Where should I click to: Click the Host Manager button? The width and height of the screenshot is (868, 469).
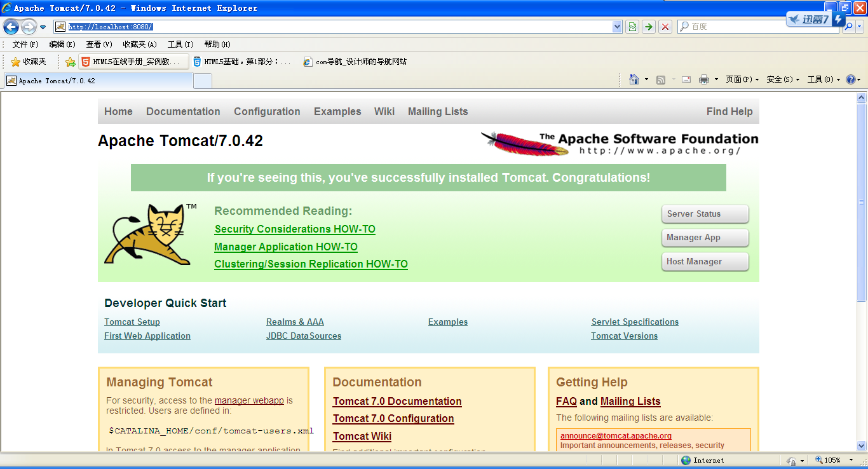point(705,262)
